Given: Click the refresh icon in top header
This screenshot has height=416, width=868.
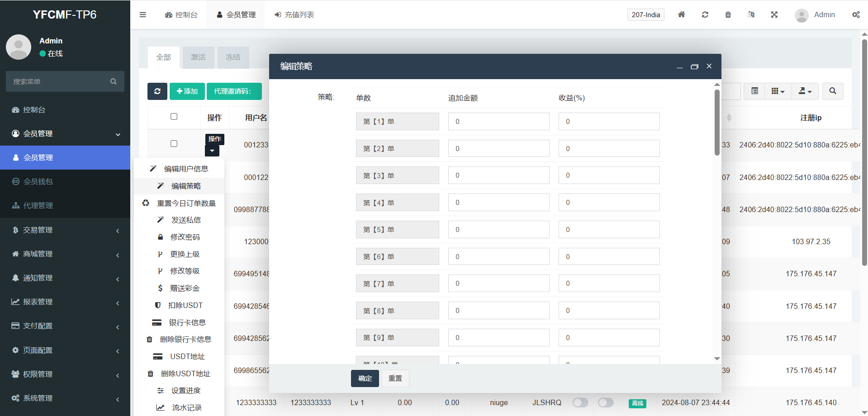Looking at the screenshot, I should pos(705,14).
